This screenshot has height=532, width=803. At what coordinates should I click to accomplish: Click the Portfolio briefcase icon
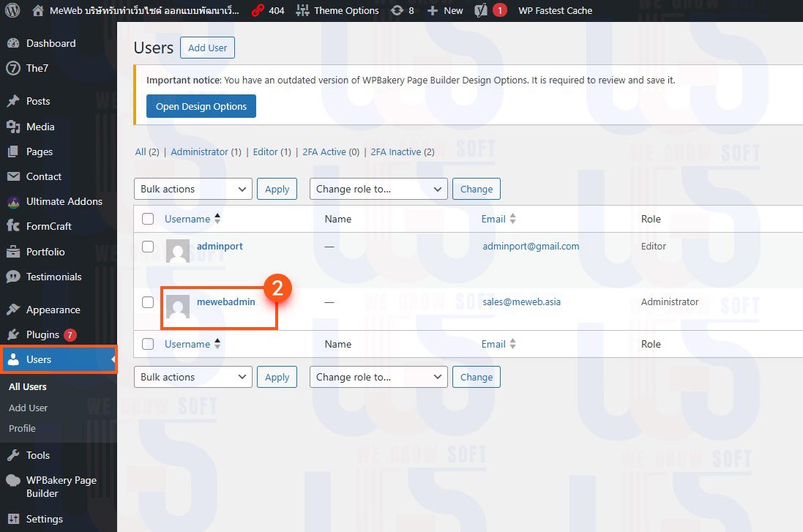click(x=13, y=252)
